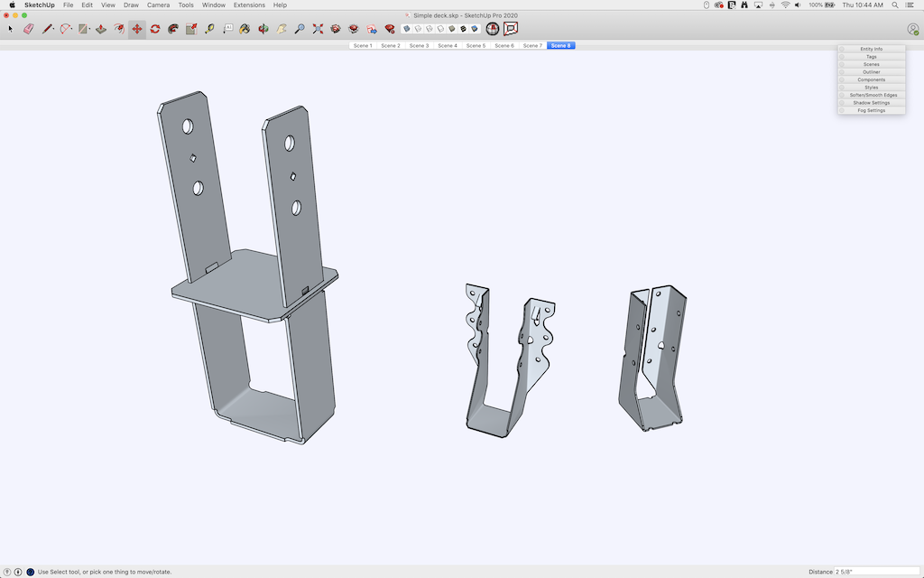The height and width of the screenshot is (578, 924).
Task: Activate the Tape Measure tool
Action: [x=209, y=29]
